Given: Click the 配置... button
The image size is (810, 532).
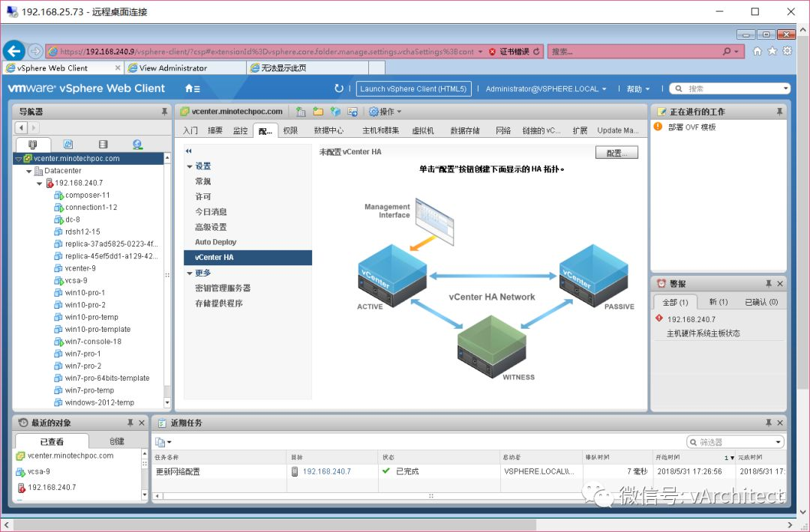Looking at the screenshot, I should click(616, 153).
